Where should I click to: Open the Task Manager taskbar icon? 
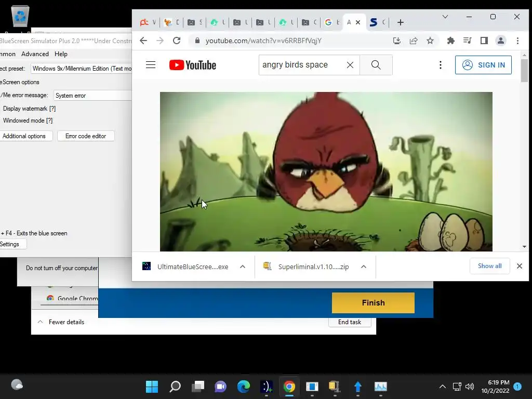click(380, 386)
